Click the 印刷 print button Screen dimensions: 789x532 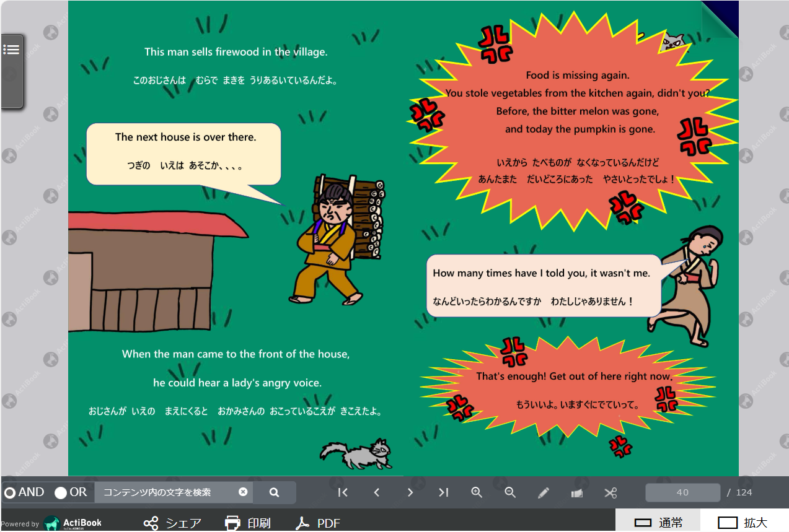tap(248, 523)
